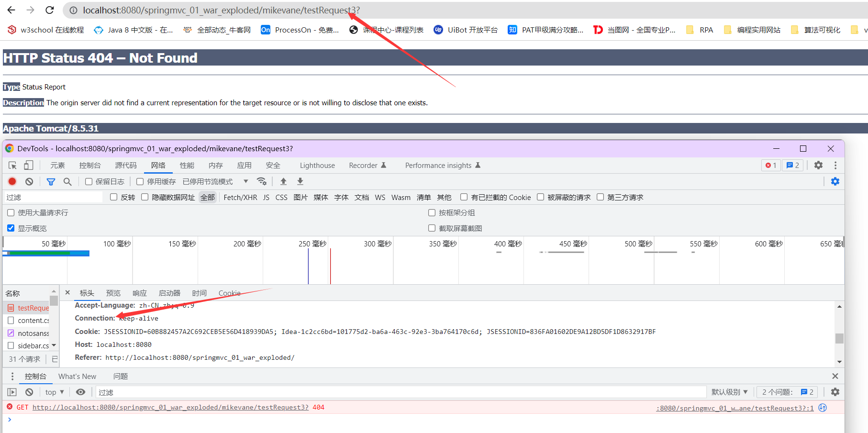
Task: Open the What's New drawer tab
Action: pos(77,377)
